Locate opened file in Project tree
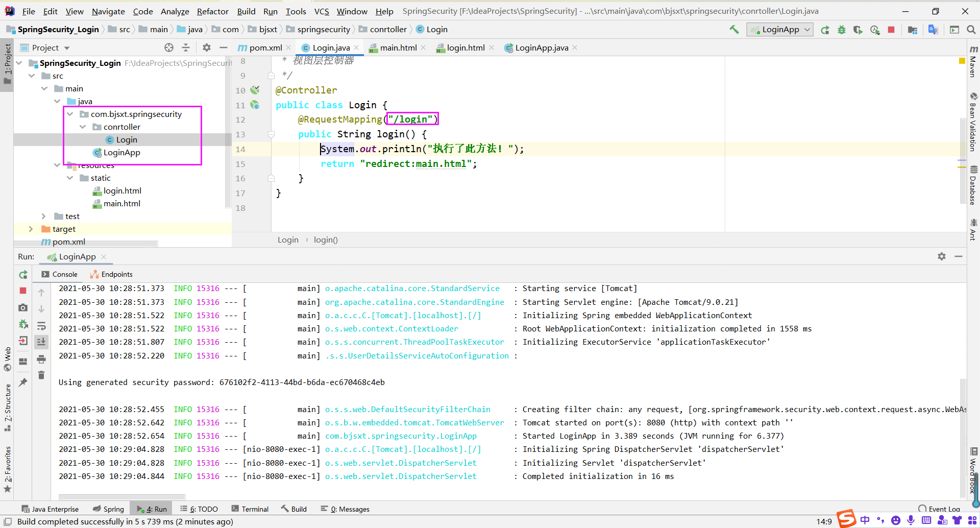The width and height of the screenshot is (980, 528). (x=169, y=47)
